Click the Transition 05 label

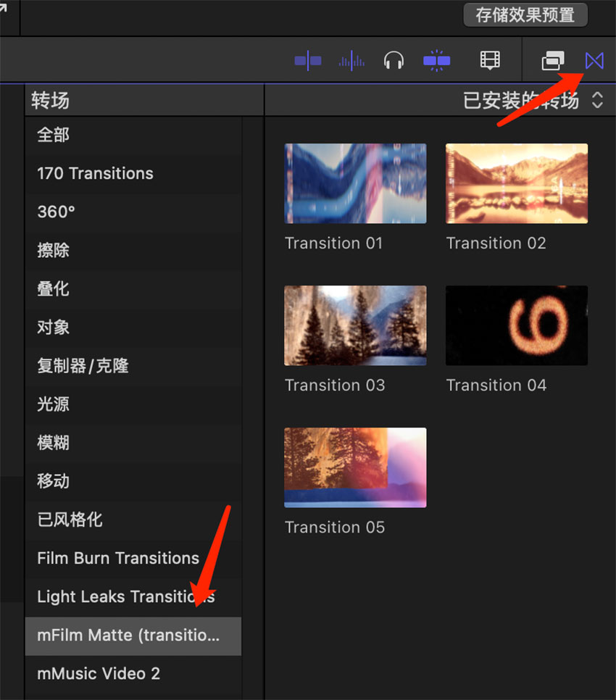(x=335, y=528)
